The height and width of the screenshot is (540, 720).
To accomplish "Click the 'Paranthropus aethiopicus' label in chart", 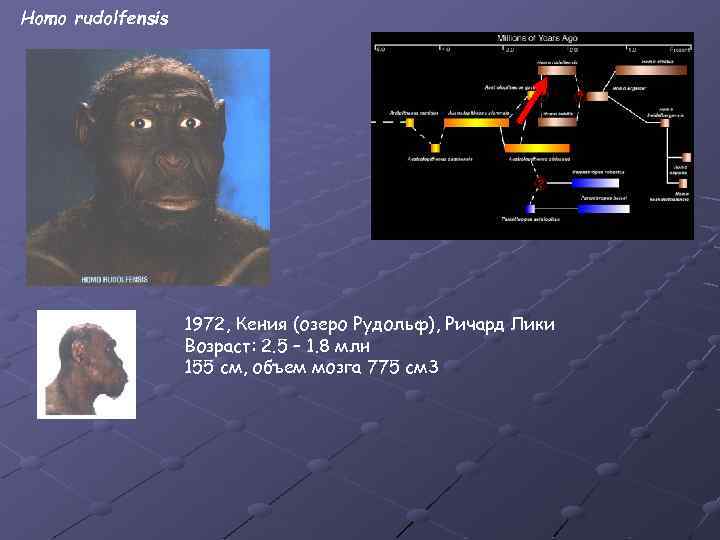I will coord(530,219).
